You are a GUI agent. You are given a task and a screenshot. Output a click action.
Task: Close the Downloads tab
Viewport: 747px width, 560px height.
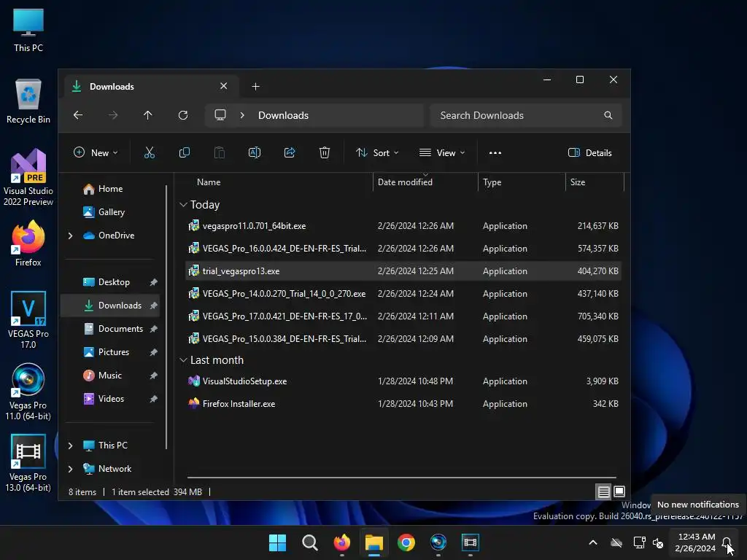pyautogui.click(x=223, y=86)
